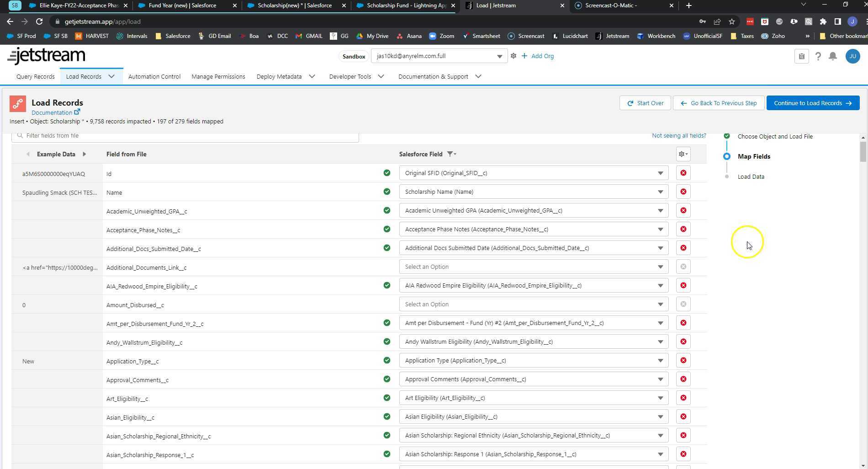Open the Chrome extensions puzzle icon

click(823, 21)
